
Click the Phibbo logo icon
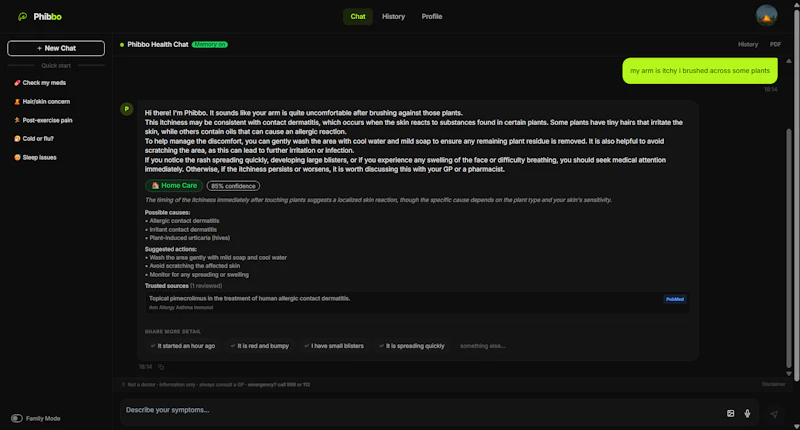click(x=22, y=17)
